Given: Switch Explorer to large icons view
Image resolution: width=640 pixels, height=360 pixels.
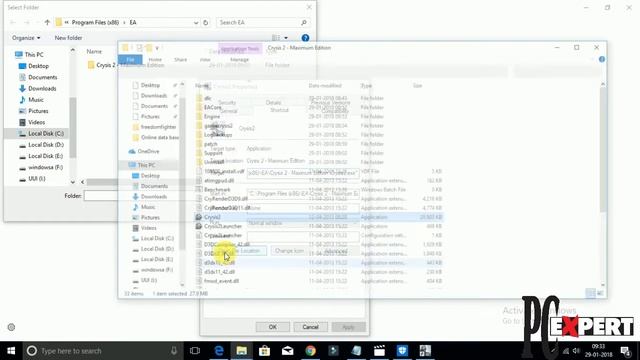Looking at the screenshot, I should [600, 293].
